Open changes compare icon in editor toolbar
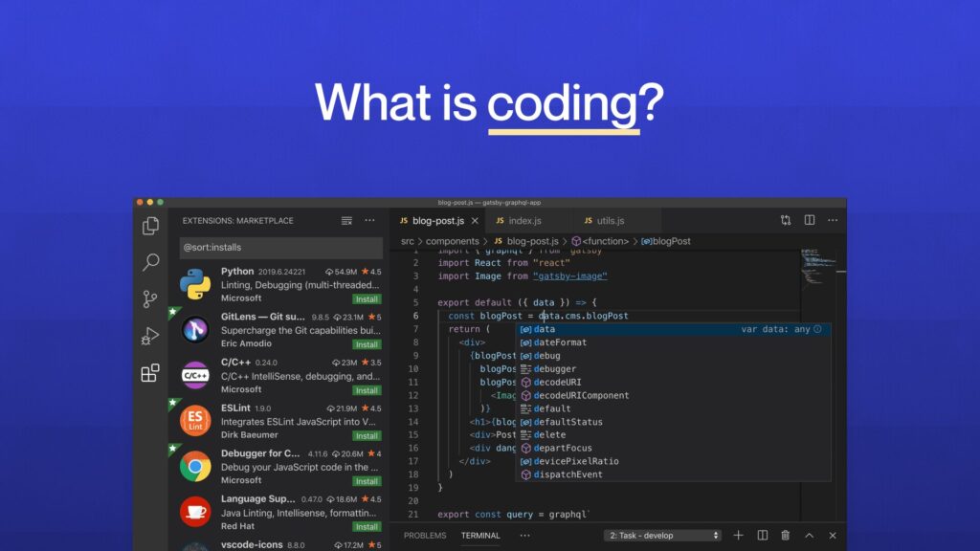Viewport: 980px width, 551px height. click(786, 220)
